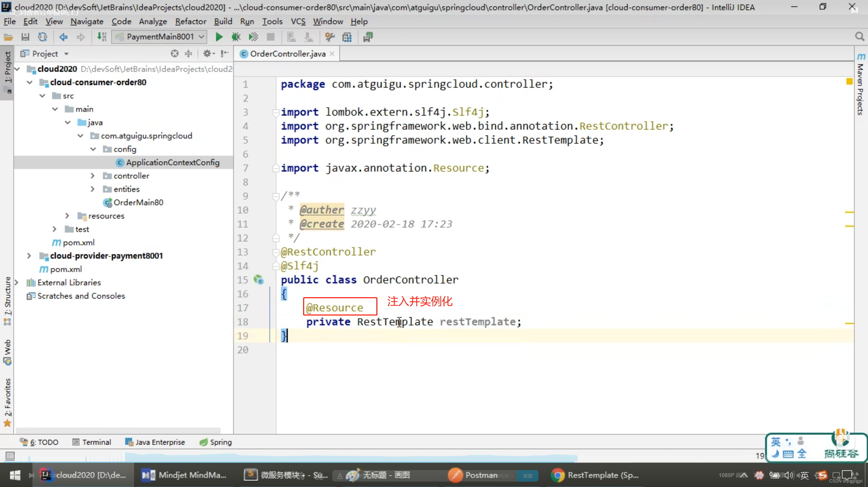Expand cloud-provider-payment8001 module
868x487 pixels.
pos(28,255)
